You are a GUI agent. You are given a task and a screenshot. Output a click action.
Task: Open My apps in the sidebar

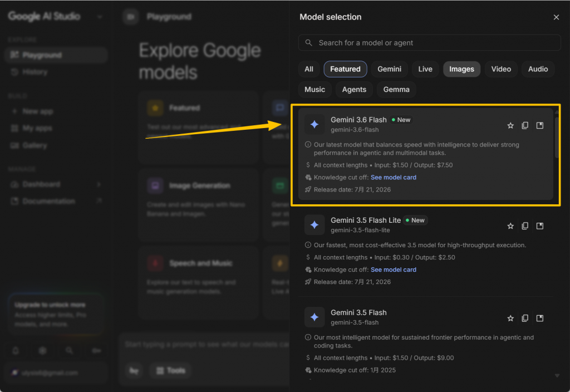tap(56, 128)
